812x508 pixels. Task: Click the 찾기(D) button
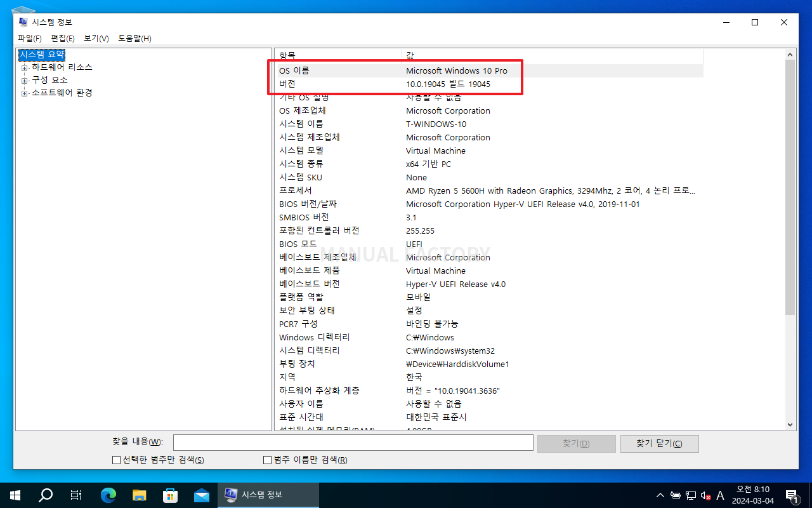tap(576, 443)
